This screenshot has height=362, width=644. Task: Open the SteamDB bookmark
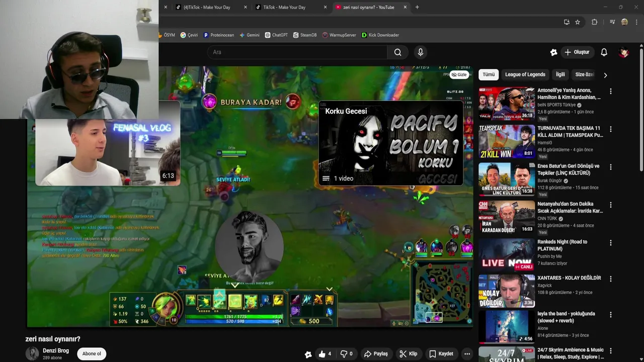[304, 35]
